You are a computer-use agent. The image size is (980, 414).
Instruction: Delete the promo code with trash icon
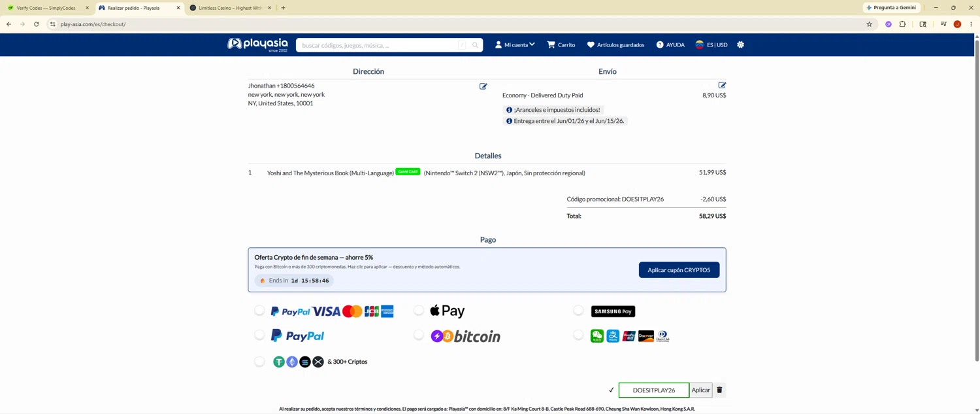(719, 390)
